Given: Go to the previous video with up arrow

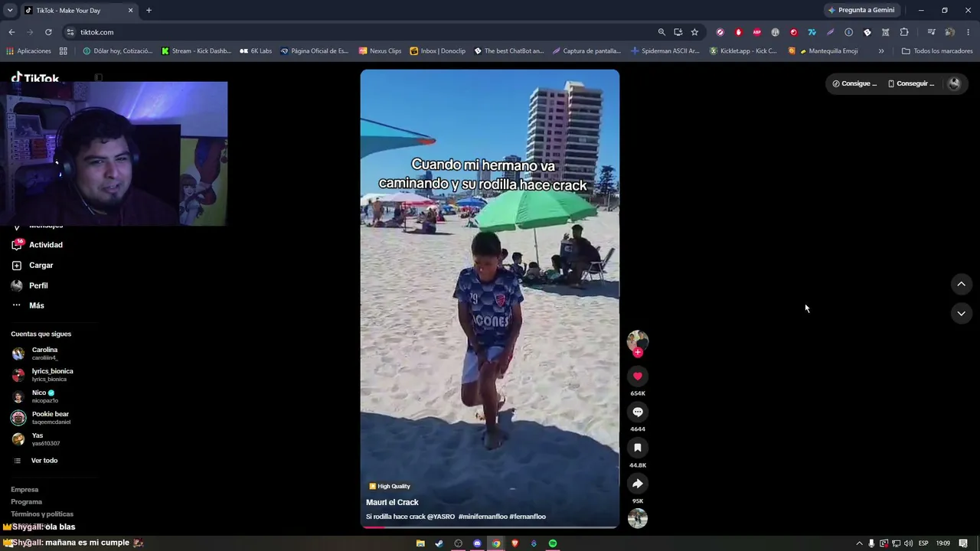Looking at the screenshot, I should tap(962, 285).
